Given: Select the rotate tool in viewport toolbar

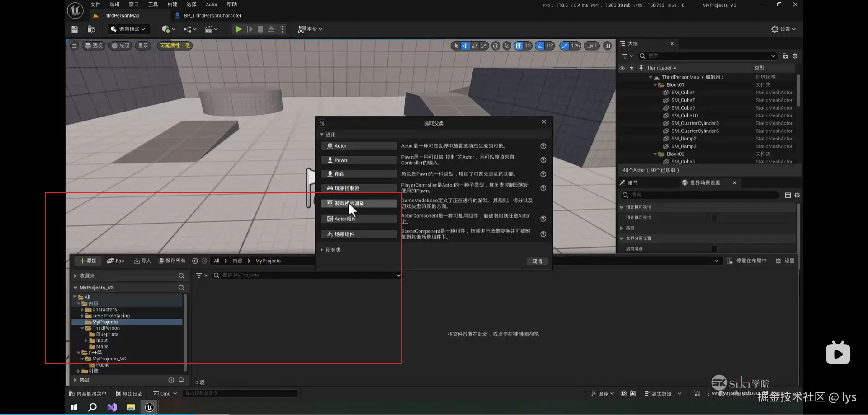Looking at the screenshot, I should (475, 46).
